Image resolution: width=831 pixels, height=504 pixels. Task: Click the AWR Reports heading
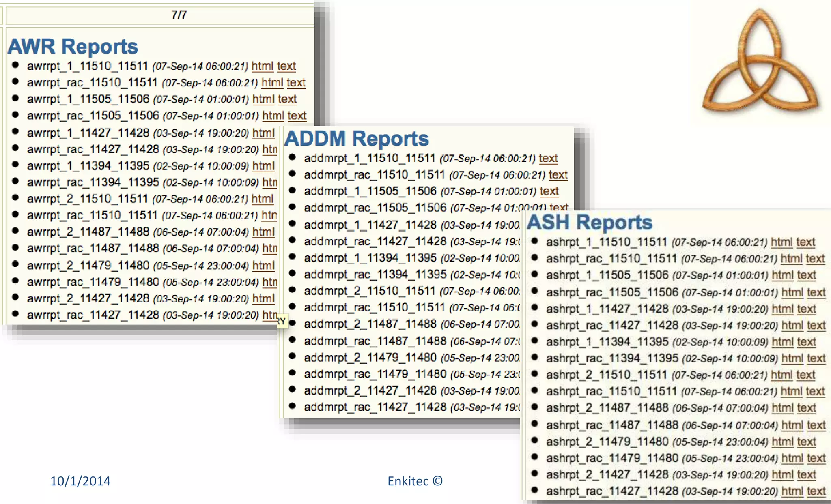tap(73, 46)
